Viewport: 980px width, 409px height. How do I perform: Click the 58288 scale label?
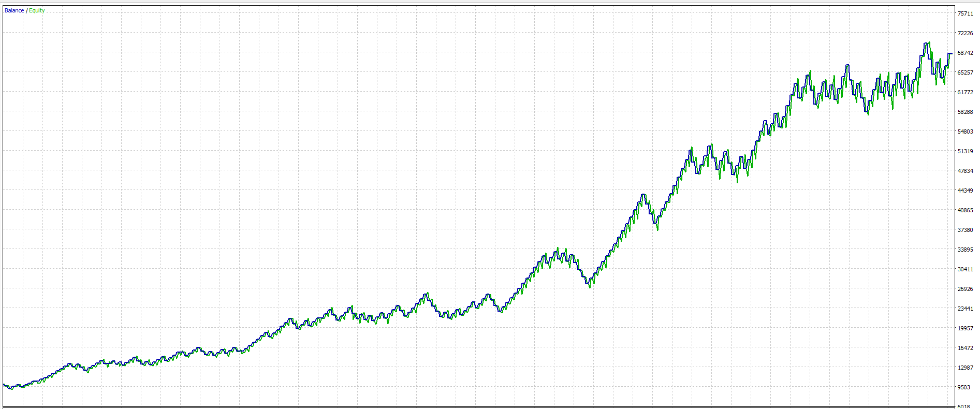pos(965,112)
